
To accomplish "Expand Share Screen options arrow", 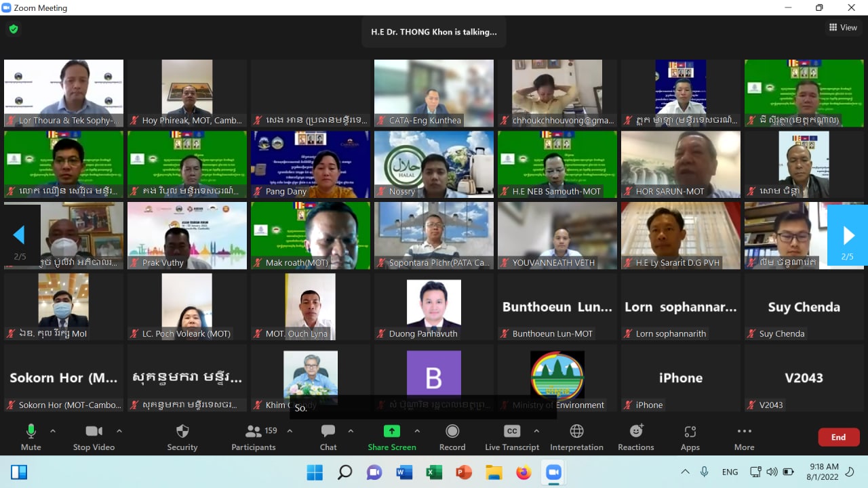I will 417,431.
